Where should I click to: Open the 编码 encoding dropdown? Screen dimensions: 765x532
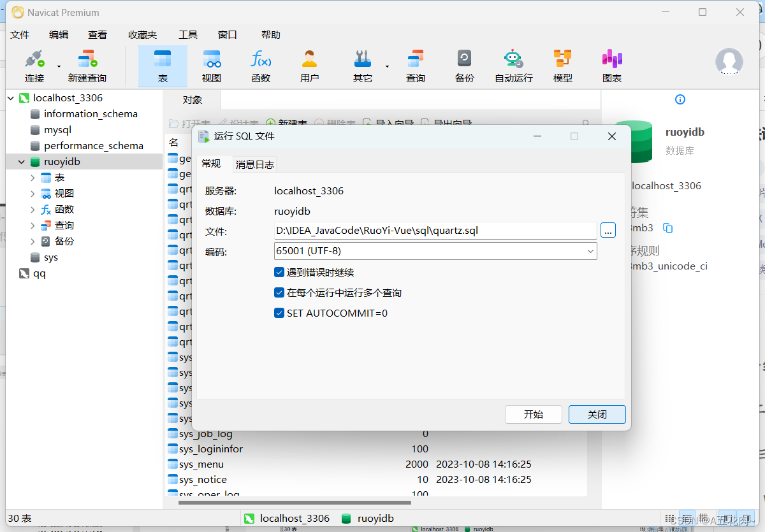tap(591, 250)
